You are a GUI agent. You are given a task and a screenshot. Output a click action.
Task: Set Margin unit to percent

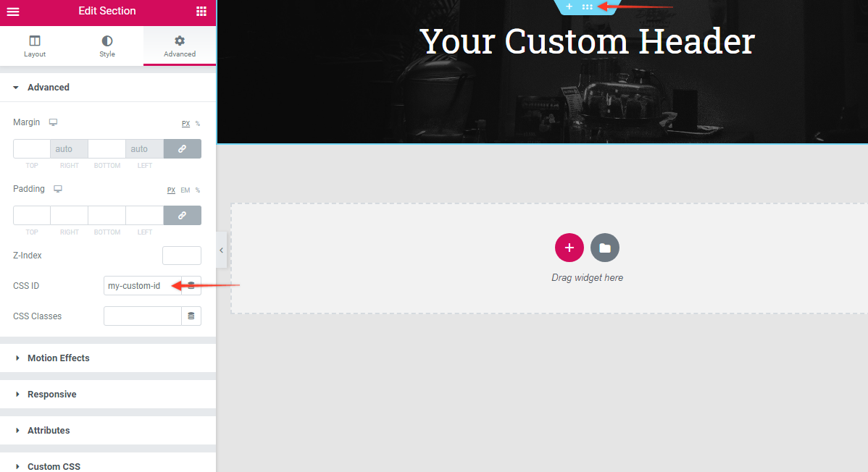click(x=198, y=124)
